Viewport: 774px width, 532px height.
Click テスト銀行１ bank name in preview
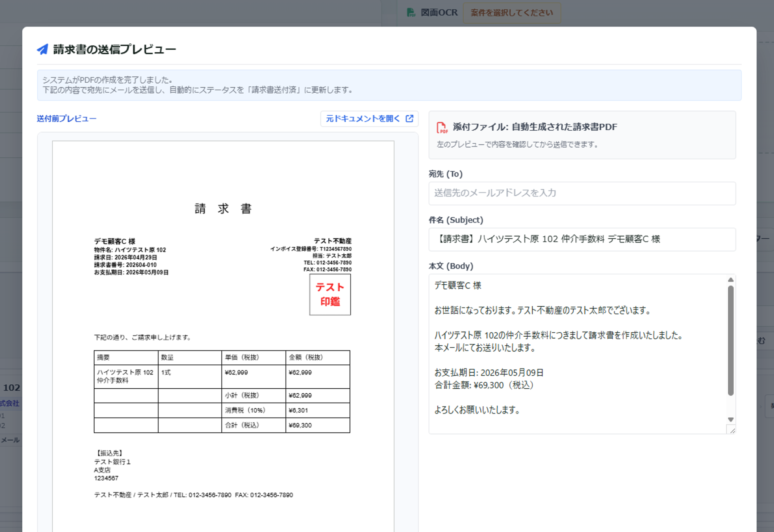112,462
